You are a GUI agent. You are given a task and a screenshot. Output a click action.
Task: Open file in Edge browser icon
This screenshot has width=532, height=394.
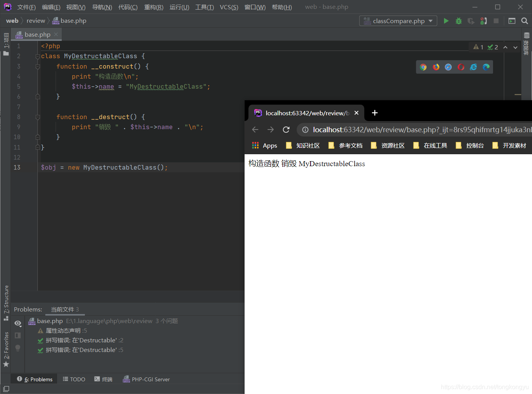tap(486, 67)
